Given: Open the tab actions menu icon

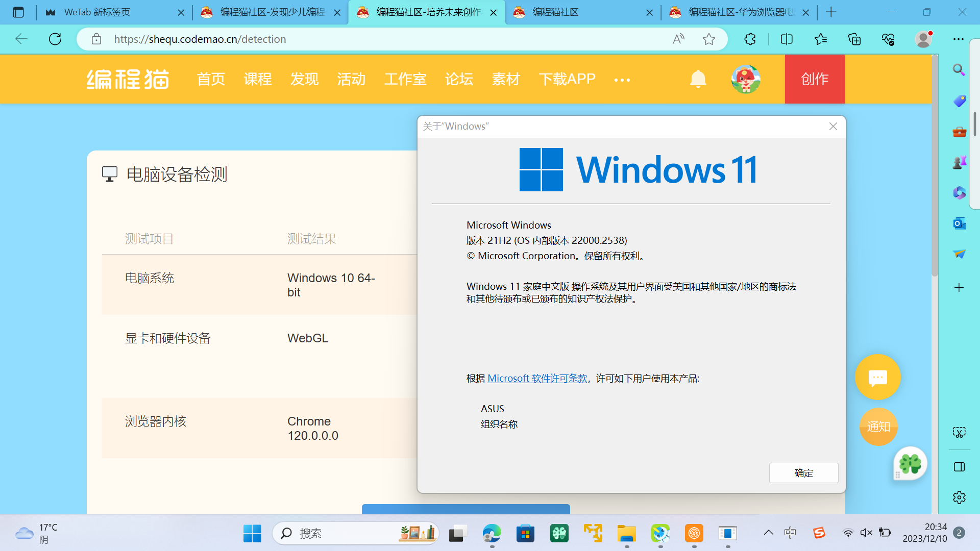Looking at the screenshot, I should [18, 12].
